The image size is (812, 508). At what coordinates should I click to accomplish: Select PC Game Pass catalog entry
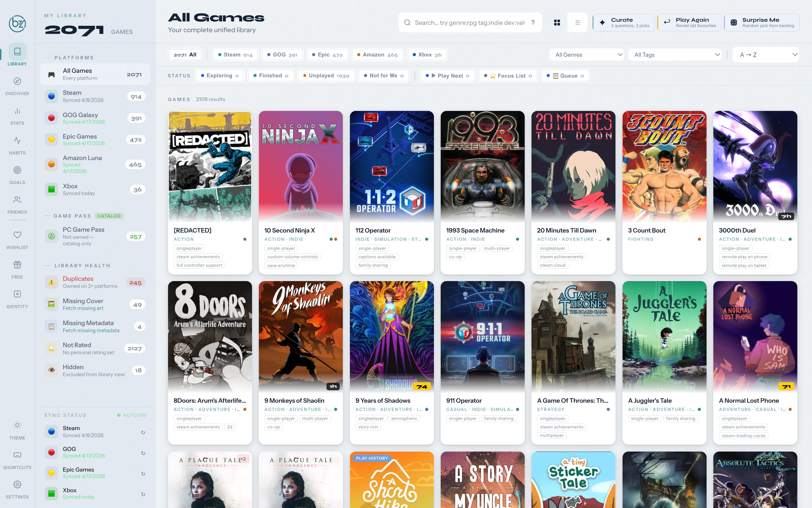pos(95,237)
